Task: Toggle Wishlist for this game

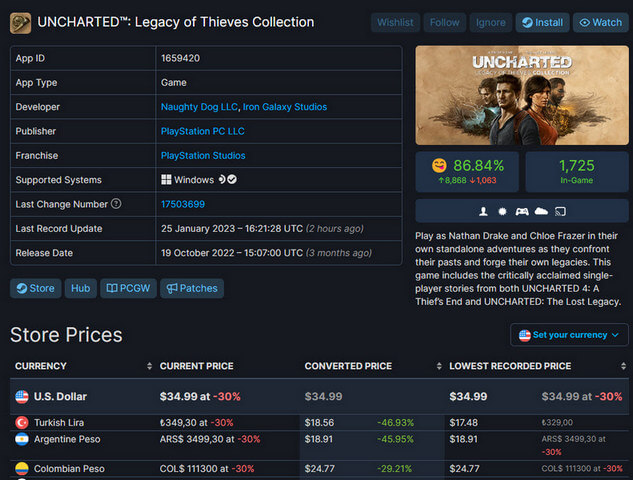Action: [395, 23]
